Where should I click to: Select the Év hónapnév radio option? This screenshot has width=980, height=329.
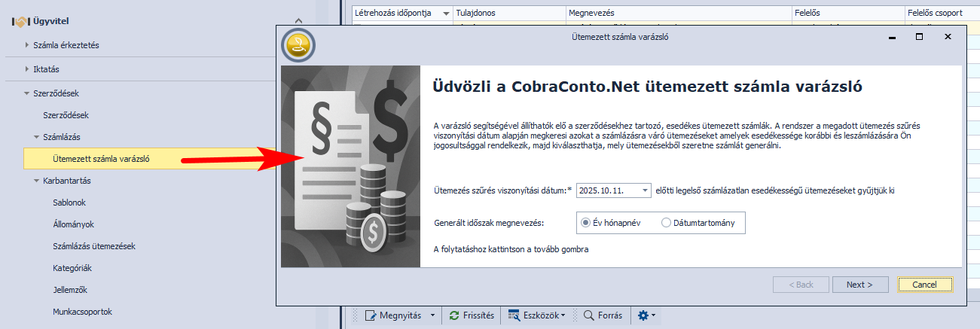585,222
